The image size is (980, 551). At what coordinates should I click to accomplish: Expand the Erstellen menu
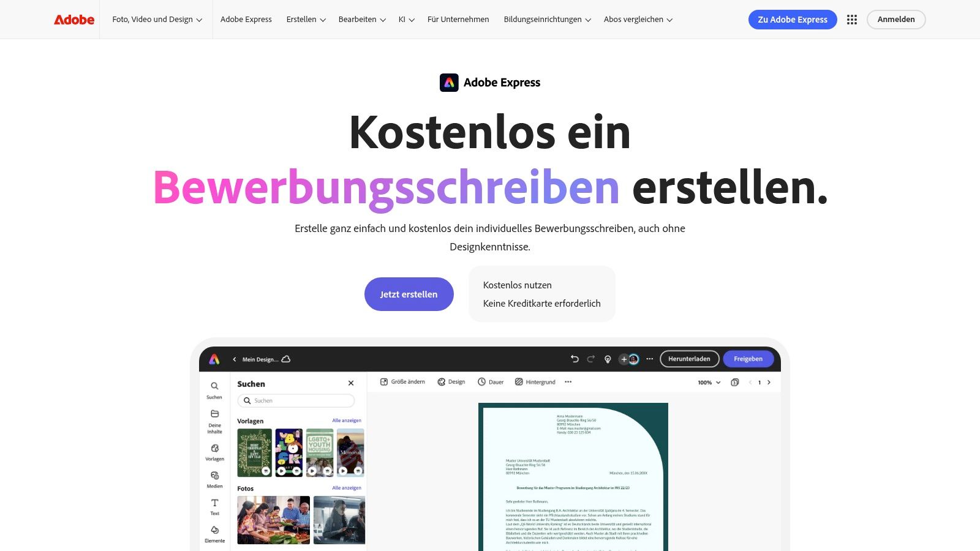(x=305, y=19)
